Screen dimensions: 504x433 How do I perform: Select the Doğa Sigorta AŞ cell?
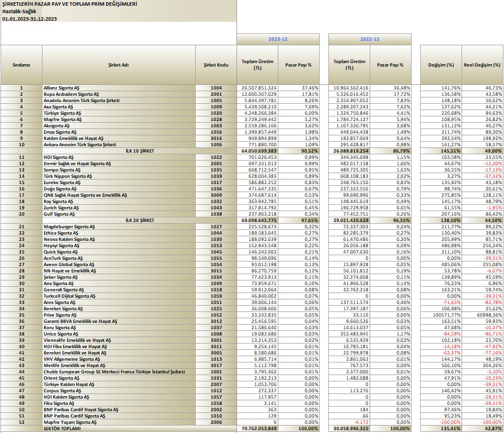pyautogui.click(x=119, y=189)
